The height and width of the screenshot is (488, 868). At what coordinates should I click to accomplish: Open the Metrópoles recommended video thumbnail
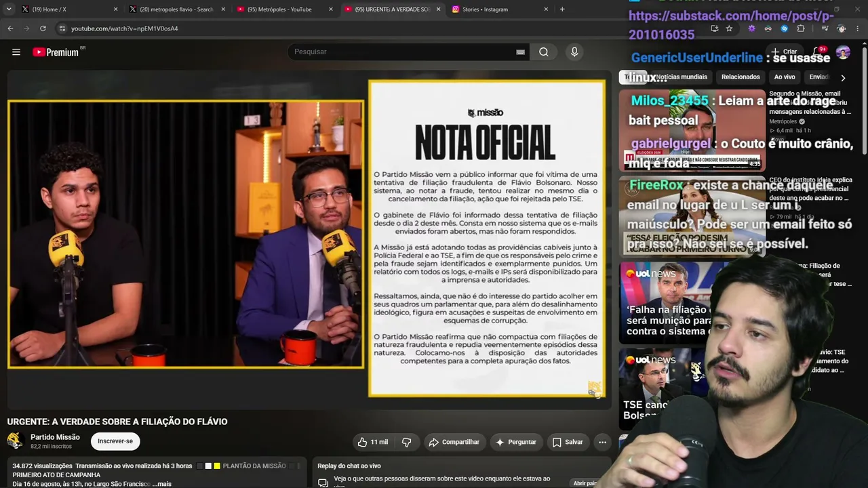point(692,130)
